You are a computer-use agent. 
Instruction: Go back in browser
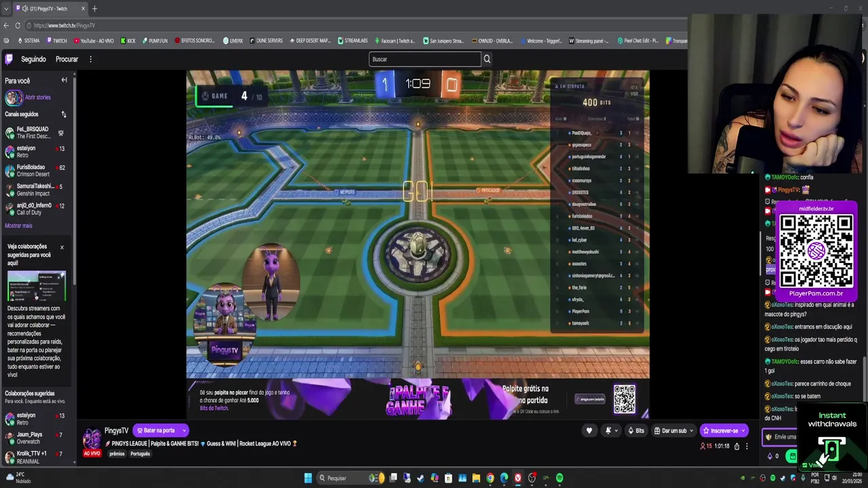pyautogui.click(x=6, y=25)
